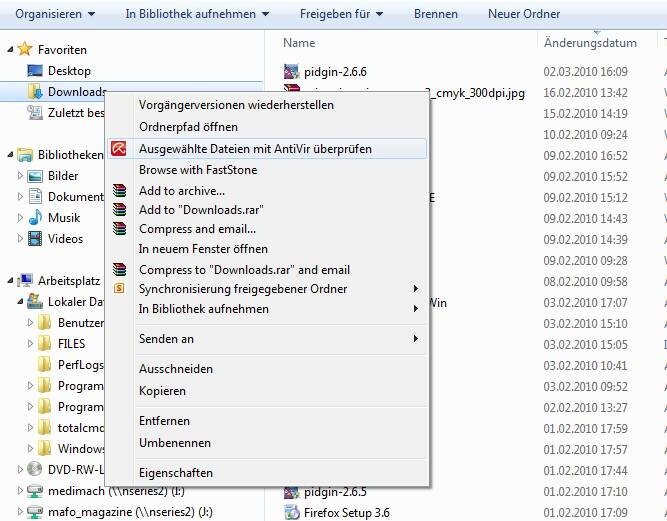
Task: Click the AntiVir red umbrella icon
Action: pos(120,149)
